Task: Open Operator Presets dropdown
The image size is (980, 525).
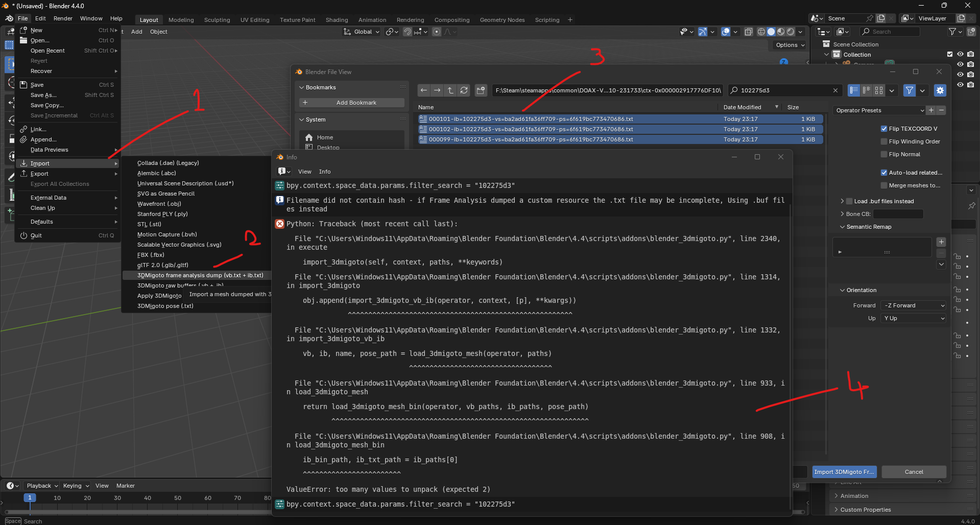Action: (x=879, y=110)
